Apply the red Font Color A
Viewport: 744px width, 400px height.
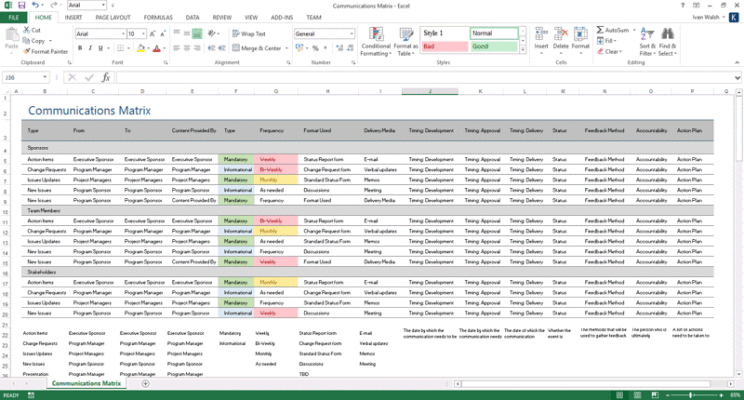(x=157, y=48)
